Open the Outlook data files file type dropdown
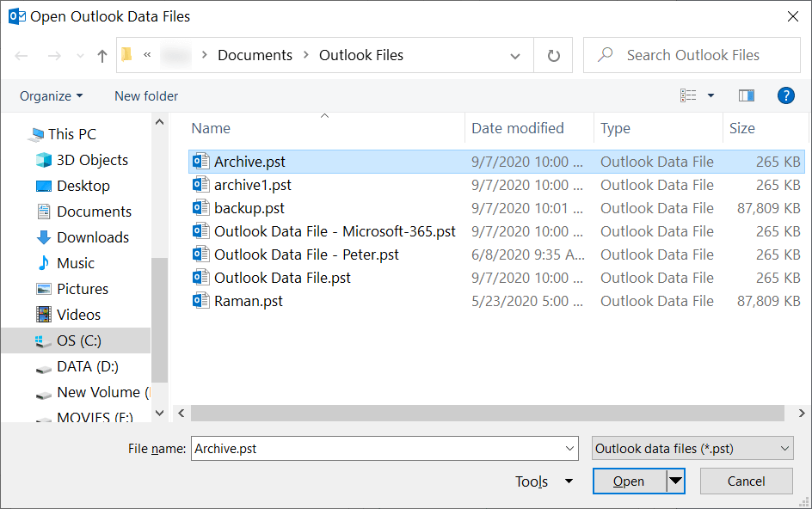Viewport: 812px width, 509px height. pyautogui.click(x=692, y=448)
